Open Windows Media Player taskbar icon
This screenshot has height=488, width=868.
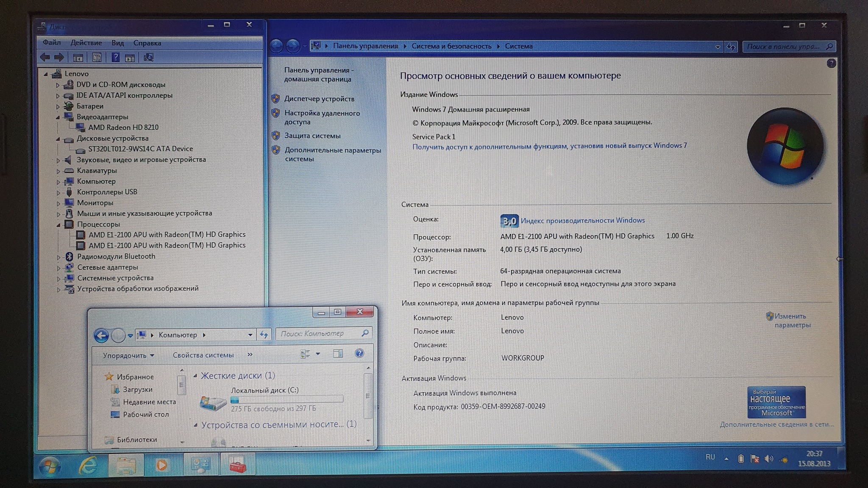(161, 465)
